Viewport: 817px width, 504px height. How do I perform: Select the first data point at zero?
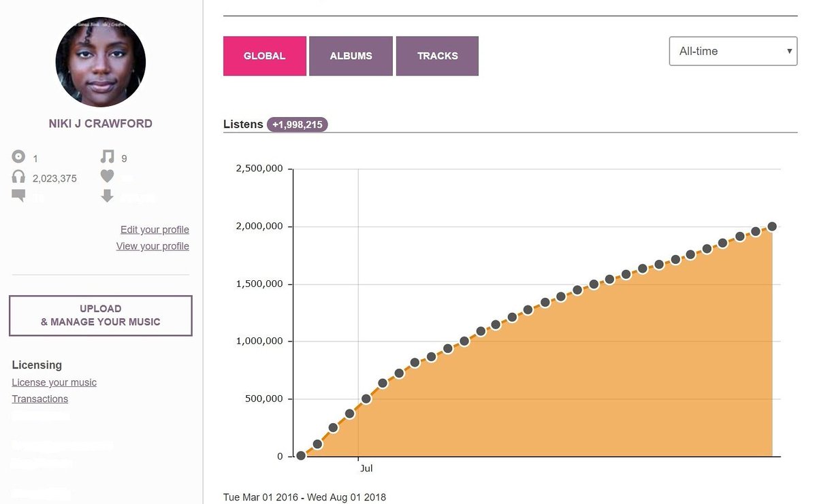[301, 456]
